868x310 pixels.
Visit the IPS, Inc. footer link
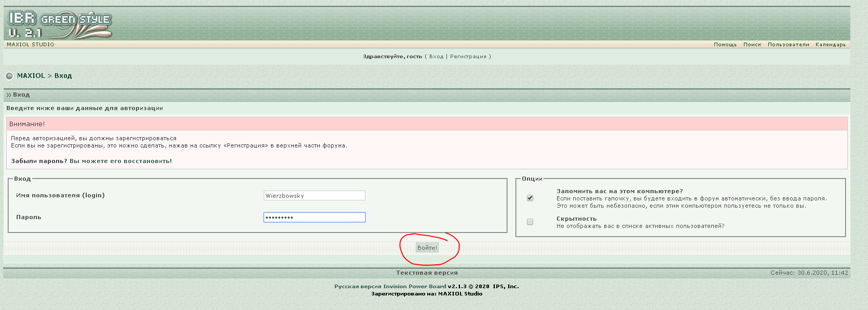505,287
